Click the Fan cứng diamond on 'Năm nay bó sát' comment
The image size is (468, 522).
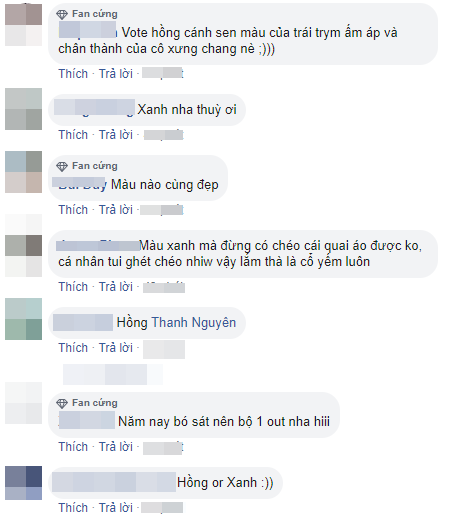tap(62, 403)
